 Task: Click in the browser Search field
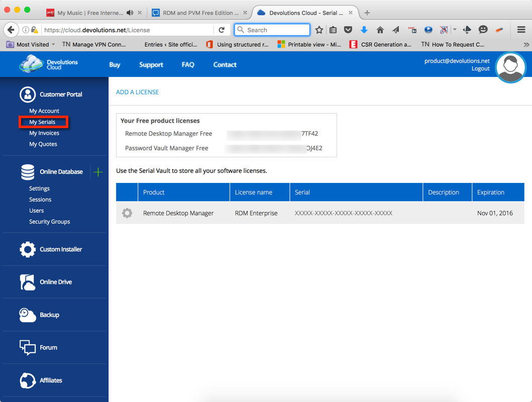[x=272, y=30]
